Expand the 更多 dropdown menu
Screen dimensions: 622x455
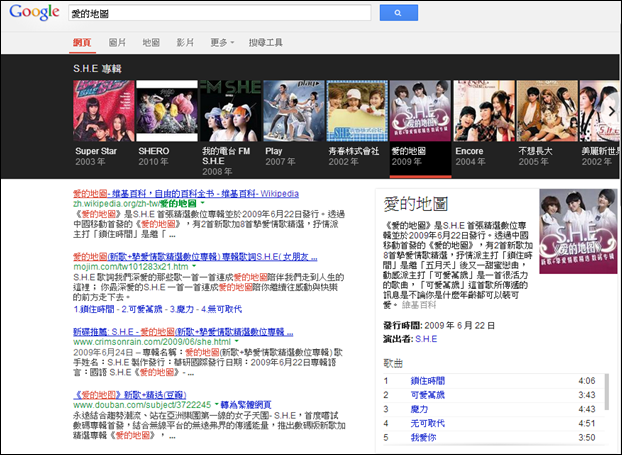point(222,42)
